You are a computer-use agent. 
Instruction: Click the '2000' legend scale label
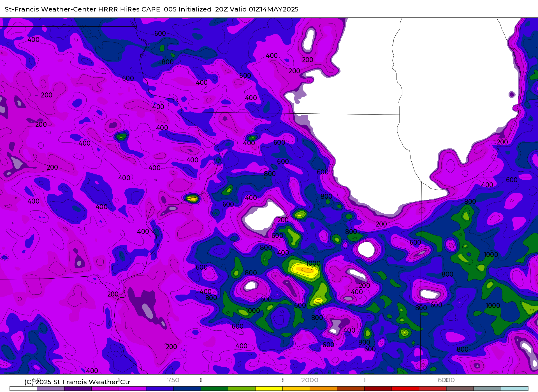(x=310, y=380)
